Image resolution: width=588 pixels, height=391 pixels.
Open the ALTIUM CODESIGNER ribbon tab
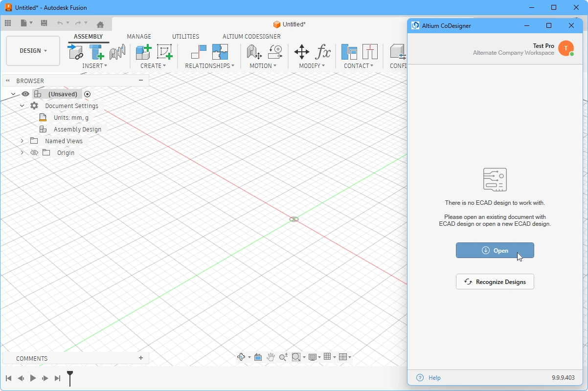[251, 36]
